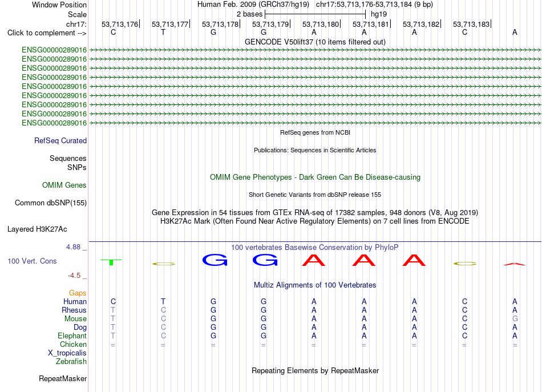Viewport: 542px width, 392px height.
Task: Click base T in the complement sequence row
Action: [163, 32]
